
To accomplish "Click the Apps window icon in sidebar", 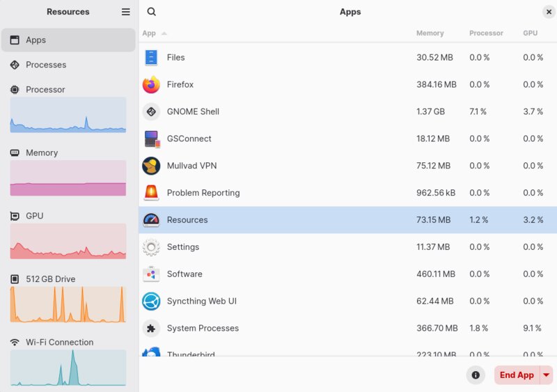I will coord(15,40).
